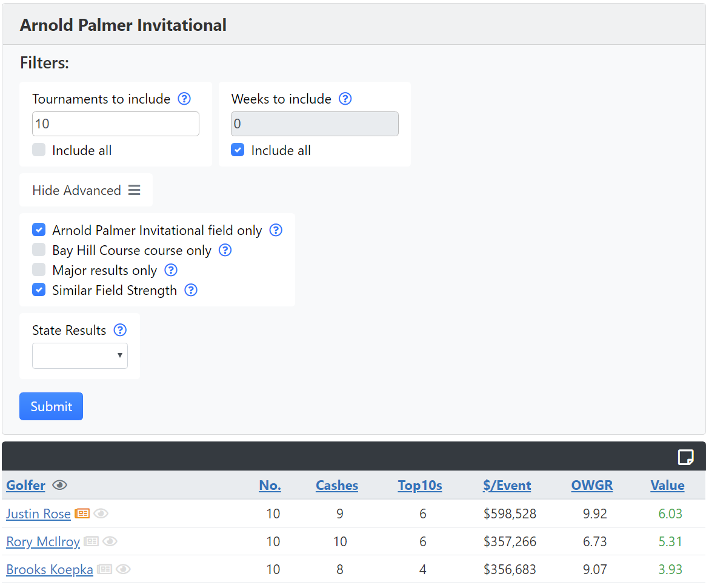This screenshot has width=706, height=588.
Task: Sort table by Golfer column
Action: click(25, 485)
